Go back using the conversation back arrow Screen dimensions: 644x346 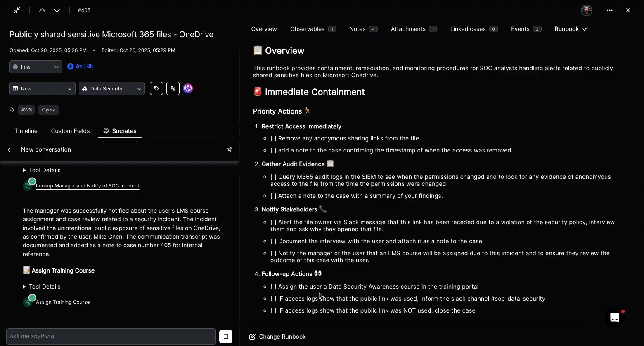click(x=9, y=150)
